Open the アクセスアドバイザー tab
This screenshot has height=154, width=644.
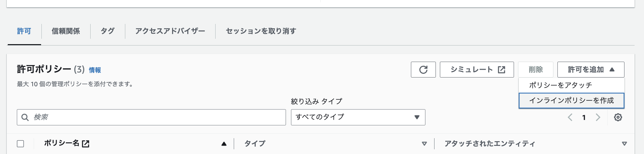click(x=170, y=31)
